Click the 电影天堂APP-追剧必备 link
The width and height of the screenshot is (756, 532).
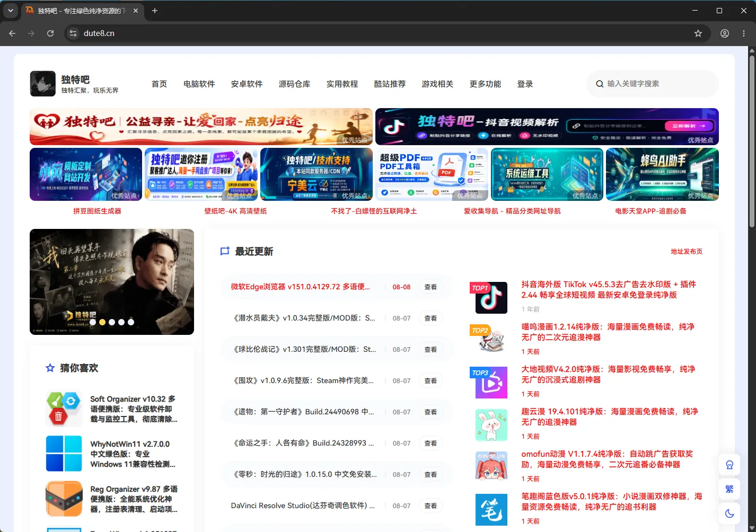pos(650,211)
